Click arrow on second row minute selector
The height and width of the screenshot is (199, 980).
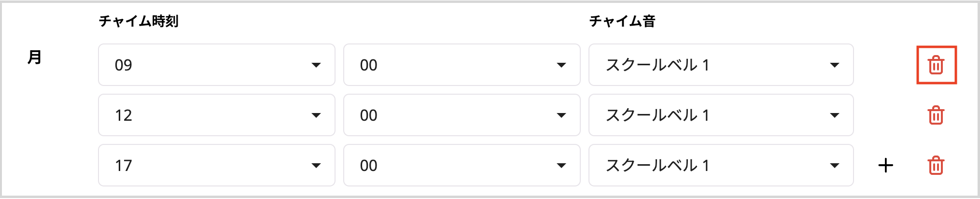point(561,115)
